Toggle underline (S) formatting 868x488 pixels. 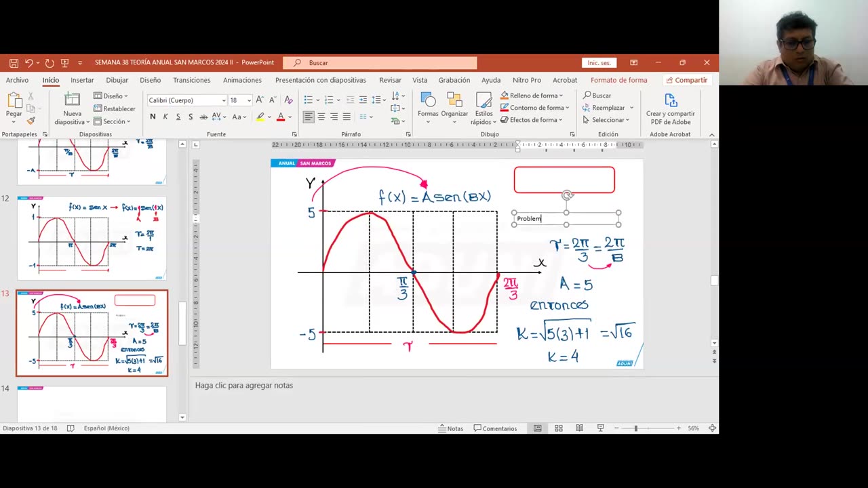(x=178, y=117)
